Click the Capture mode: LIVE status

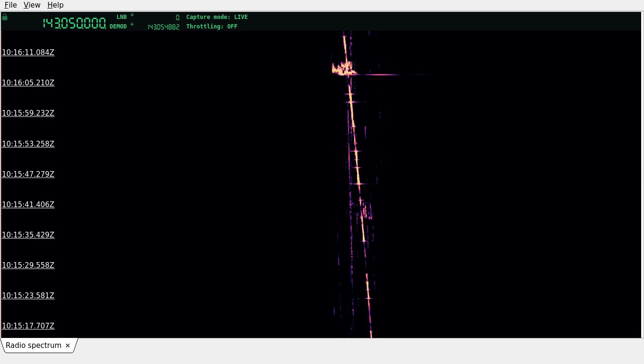tap(217, 17)
